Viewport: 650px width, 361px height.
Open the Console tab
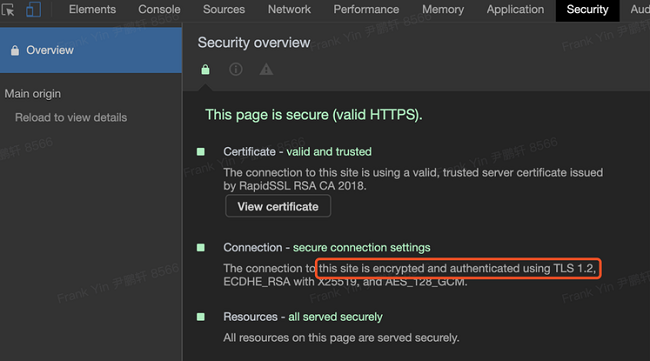click(159, 10)
